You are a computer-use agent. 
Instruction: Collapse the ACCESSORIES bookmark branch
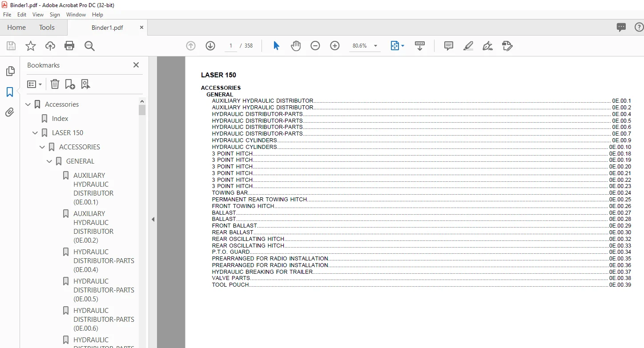point(43,147)
